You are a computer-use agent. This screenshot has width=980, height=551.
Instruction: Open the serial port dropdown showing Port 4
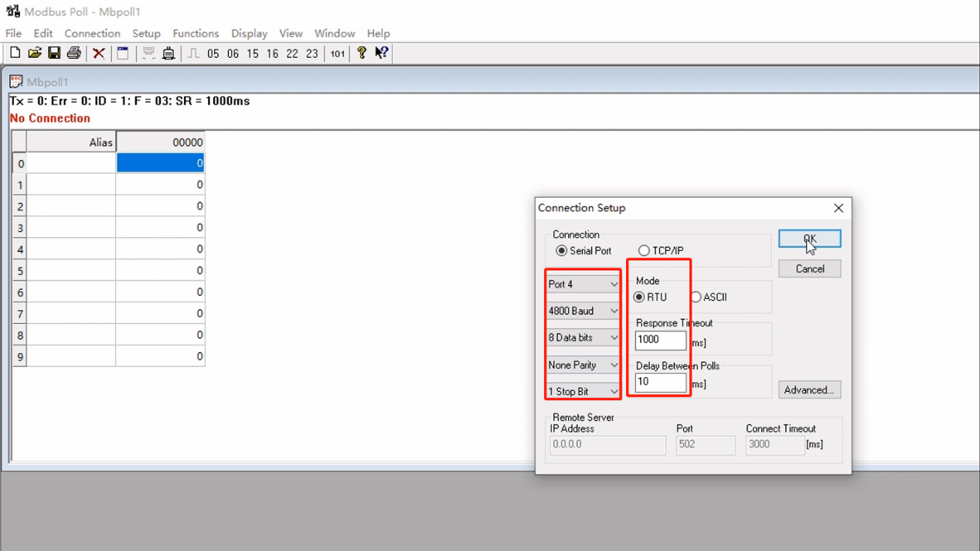[583, 284]
